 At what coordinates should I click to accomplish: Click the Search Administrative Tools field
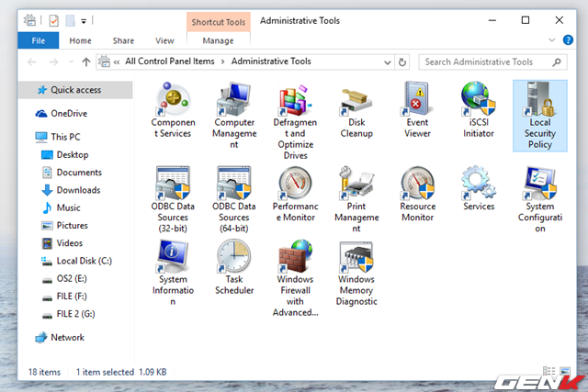click(x=492, y=62)
